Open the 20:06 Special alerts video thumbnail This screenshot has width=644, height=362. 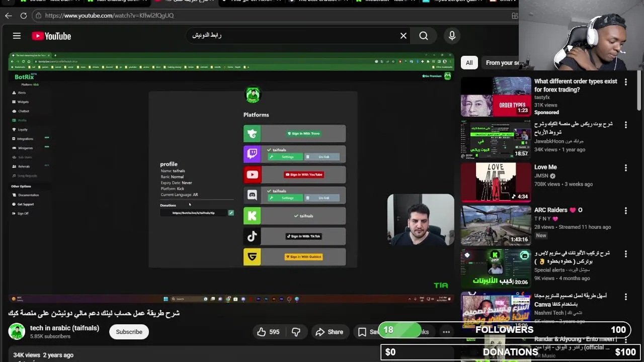click(496, 268)
